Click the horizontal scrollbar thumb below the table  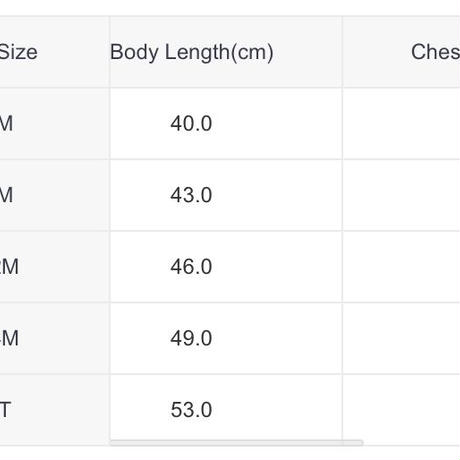237,443
